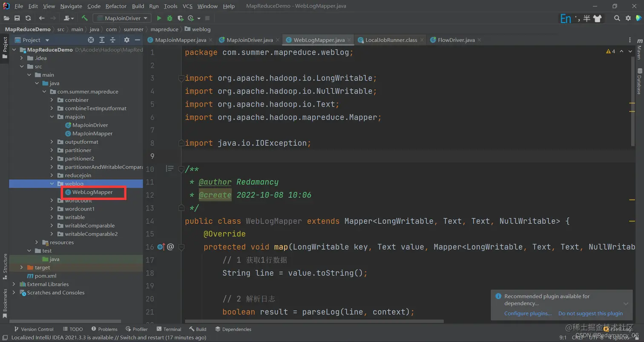Viewport: 644px width, 342px height.
Task: Click the doc comment render icon on line 10
Action: pos(170,169)
